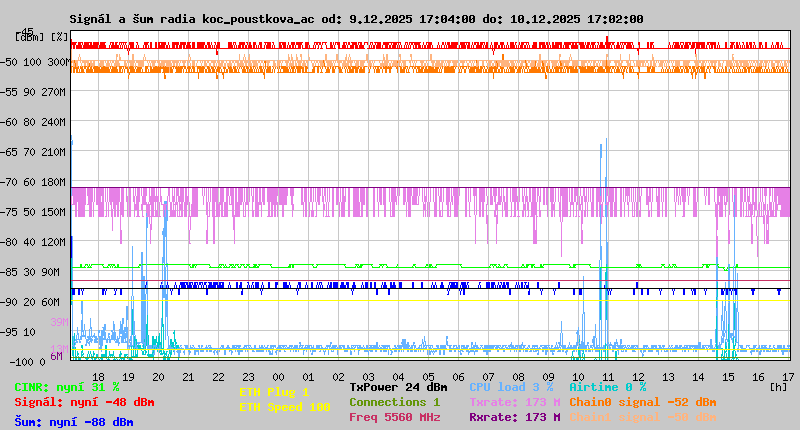
Task: Click the 'Chain1 signal -50 dBm' legend label
Action: 643,417
